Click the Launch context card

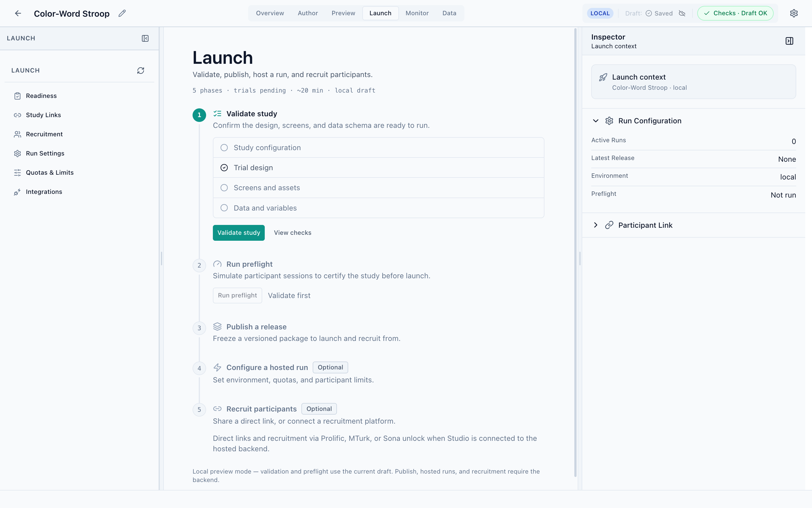click(x=693, y=82)
